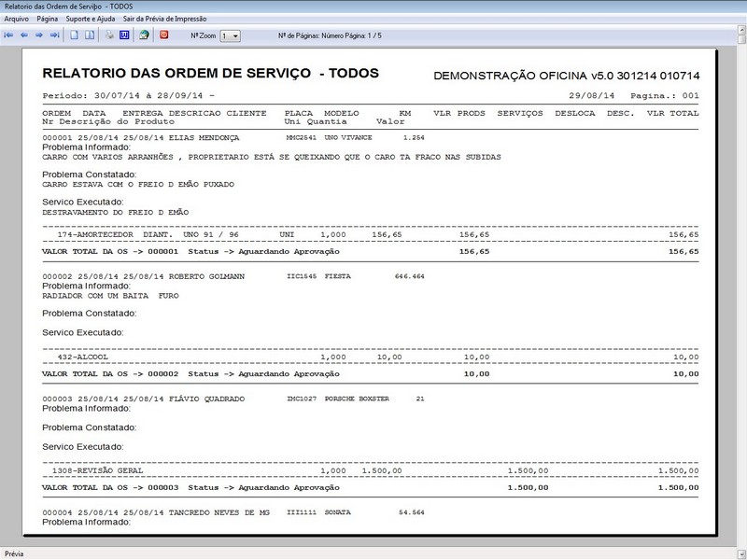Click the red power exit icon
Screen dimensions: 747x560
click(x=164, y=35)
